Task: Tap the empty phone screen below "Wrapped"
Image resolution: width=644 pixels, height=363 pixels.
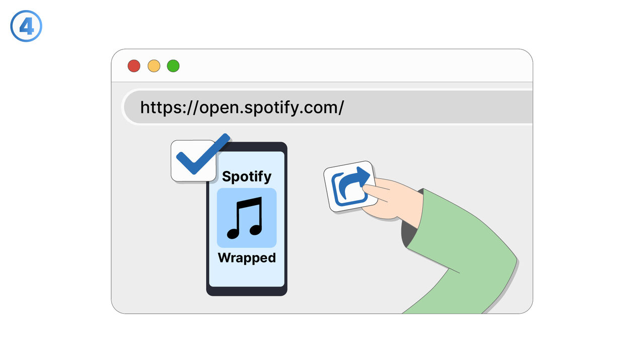Action: point(247,276)
